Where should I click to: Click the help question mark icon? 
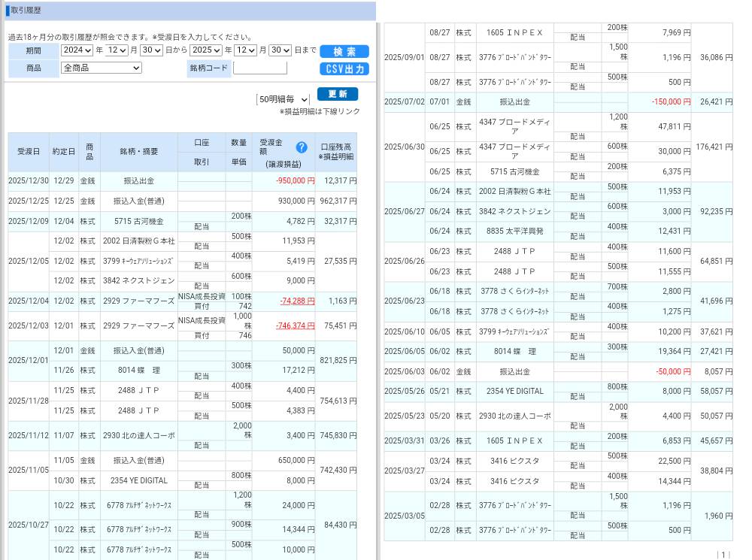pos(302,147)
